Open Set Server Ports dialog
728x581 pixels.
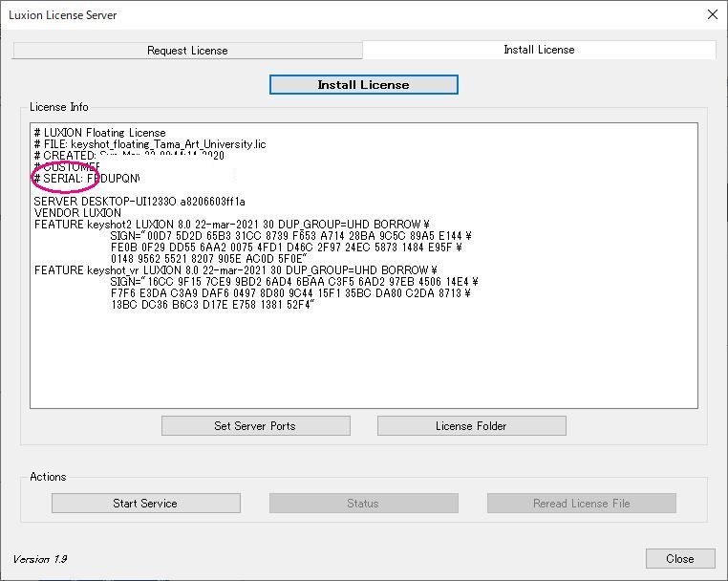pyautogui.click(x=255, y=426)
